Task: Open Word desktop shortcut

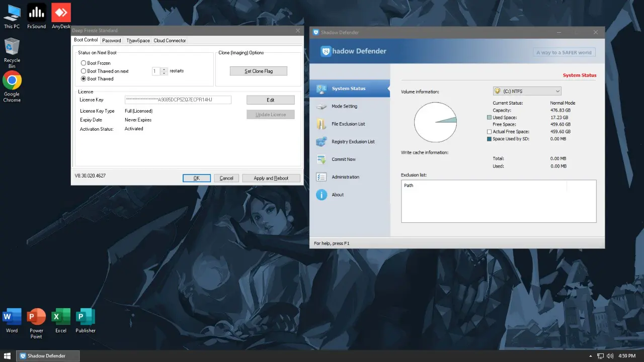Action: pyautogui.click(x=12, y=321)
